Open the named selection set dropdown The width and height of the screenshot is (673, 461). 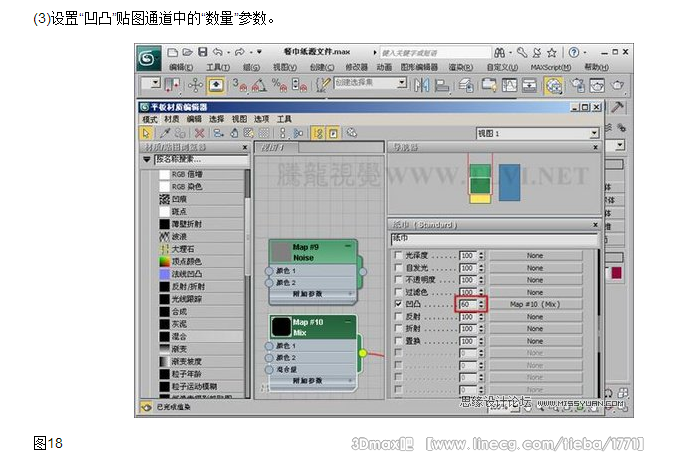click(x=402, y=83)
